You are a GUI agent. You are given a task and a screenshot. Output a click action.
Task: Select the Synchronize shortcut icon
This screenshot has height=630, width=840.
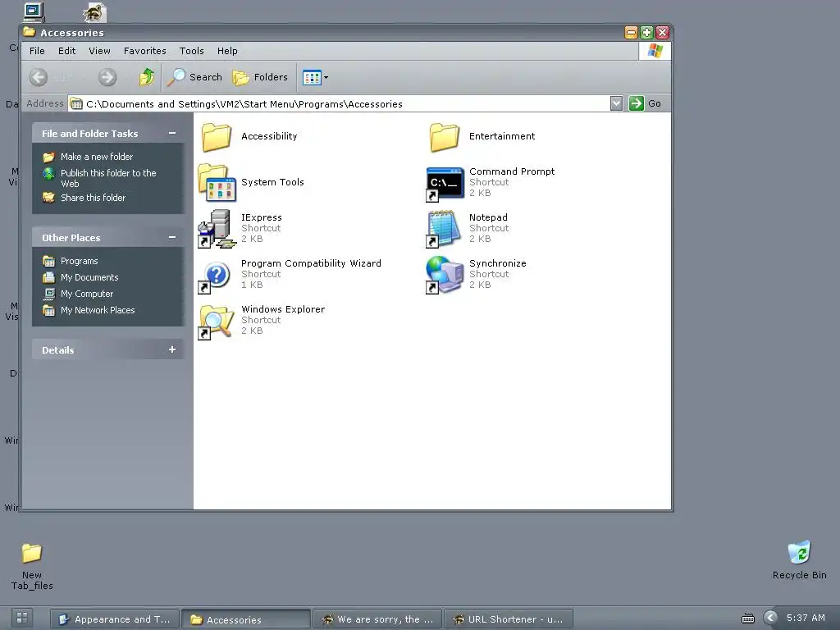click(445, 275)
